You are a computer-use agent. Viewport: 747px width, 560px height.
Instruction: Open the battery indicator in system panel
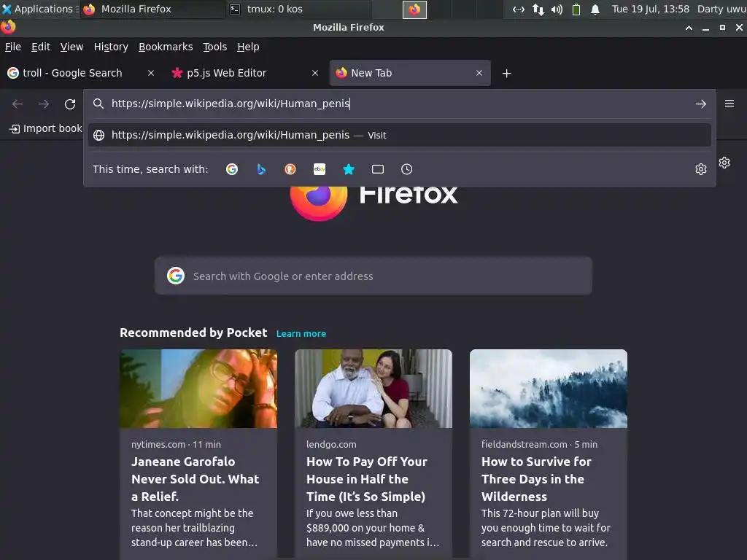576,9
